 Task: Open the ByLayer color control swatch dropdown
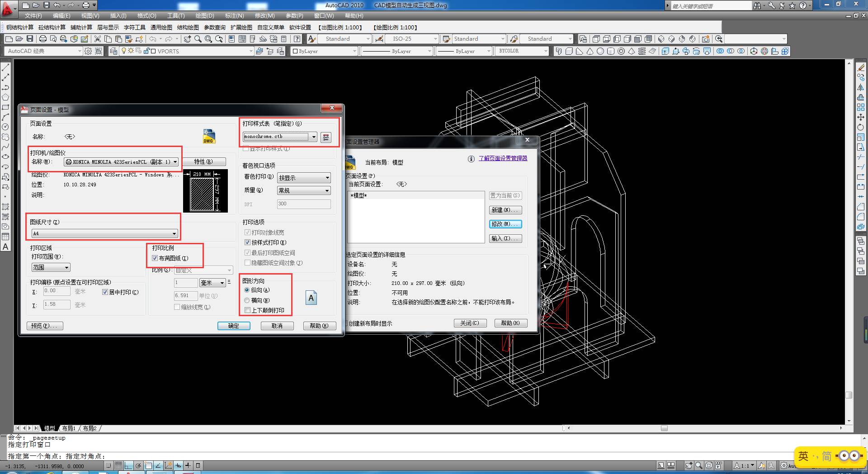324,51
